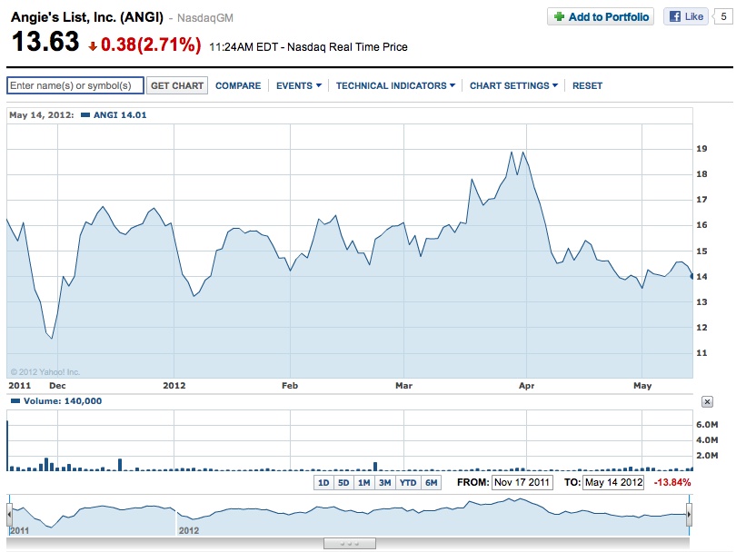Click the Apr label on time axis

(526, 386)
